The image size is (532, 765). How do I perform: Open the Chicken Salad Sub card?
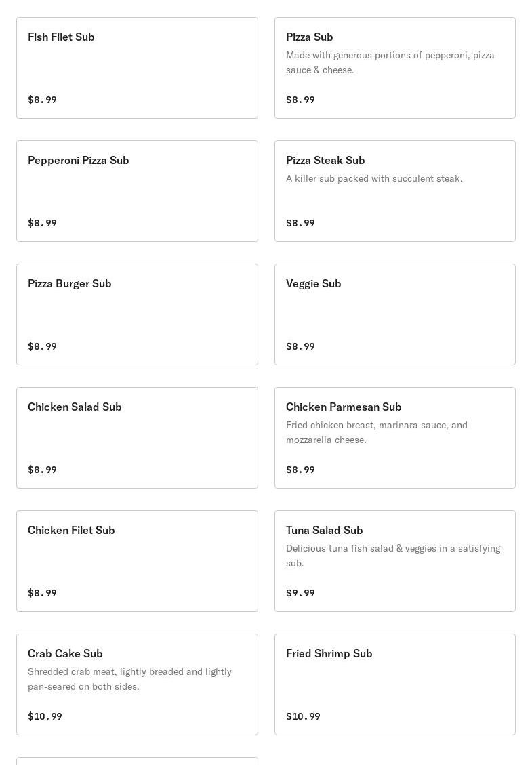(137, 438)
